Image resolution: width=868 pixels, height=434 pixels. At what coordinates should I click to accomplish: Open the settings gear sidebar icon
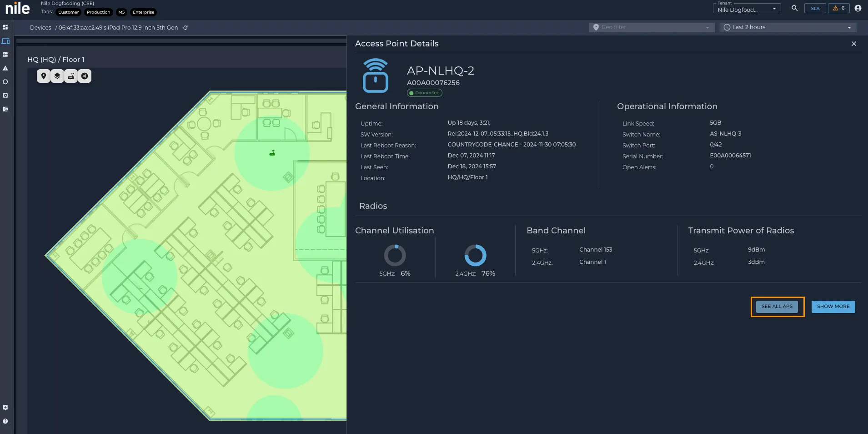click(5, 96)
